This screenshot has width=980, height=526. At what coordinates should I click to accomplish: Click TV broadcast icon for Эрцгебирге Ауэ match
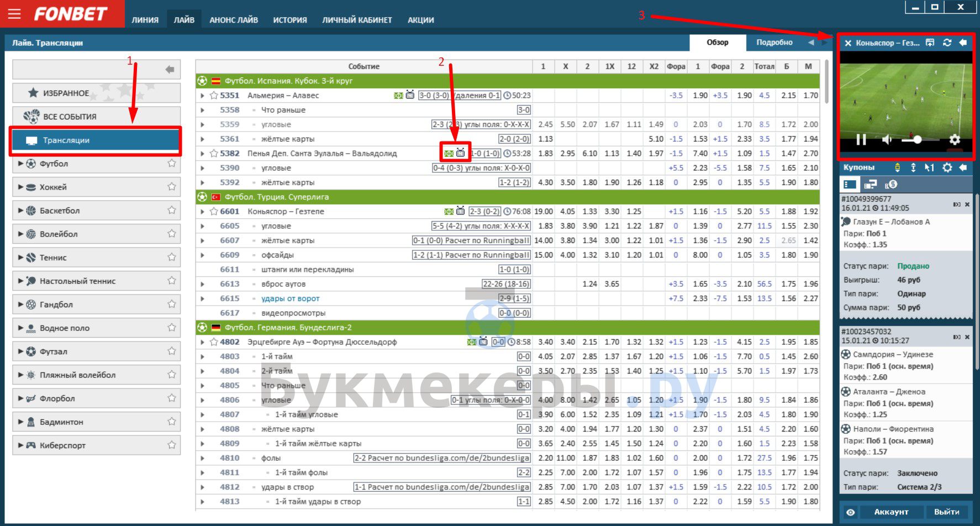coord(483,341)
